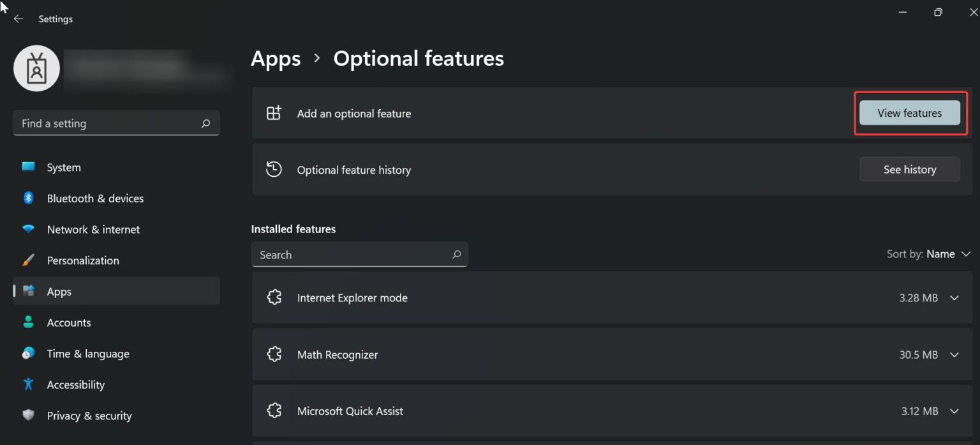
Task: Click the View features button
Action: pyautogui.click(x=909, y=112)
